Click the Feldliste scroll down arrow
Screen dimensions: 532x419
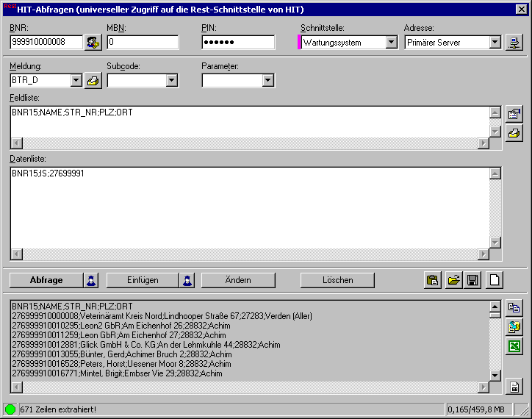[x=495, y=132]
